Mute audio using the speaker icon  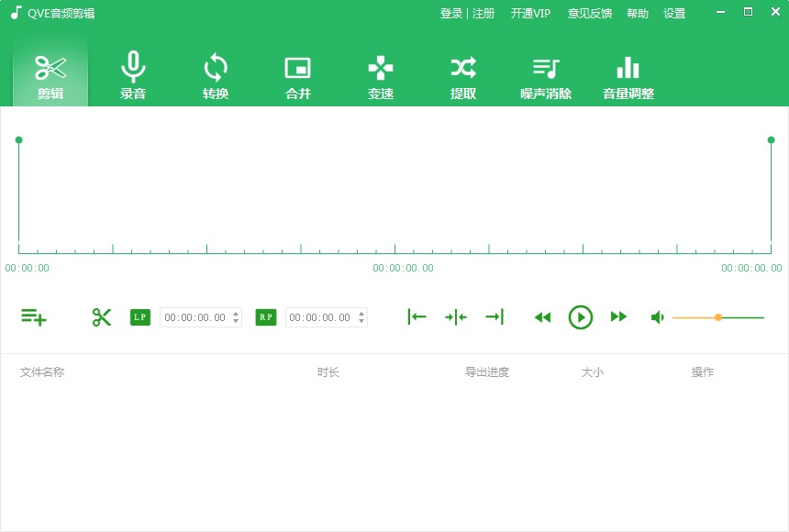(x=657, y=316)
